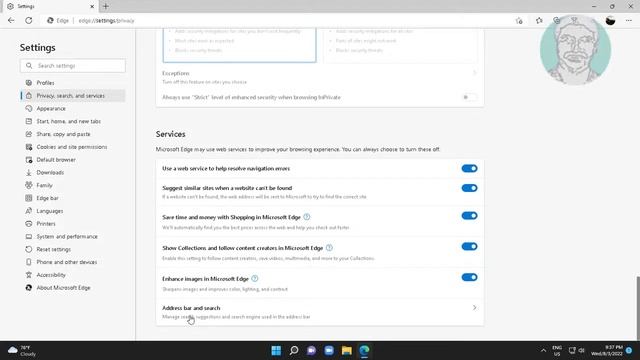The image size is (640, 360).
Task: Add this page to favorites star icon
Action: tap(519, 20)
